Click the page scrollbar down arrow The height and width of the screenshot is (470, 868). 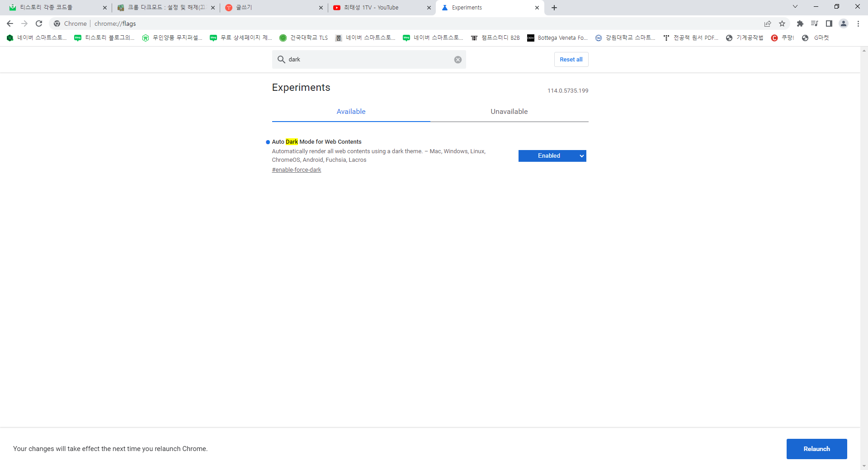pyautogui.click(x=864, y=466)
